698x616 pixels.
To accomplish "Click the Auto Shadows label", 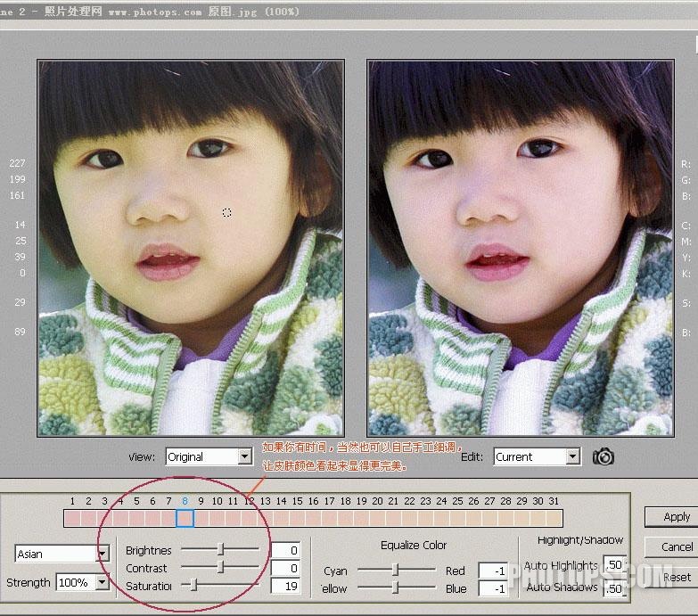I will click(x=562, y=587).
